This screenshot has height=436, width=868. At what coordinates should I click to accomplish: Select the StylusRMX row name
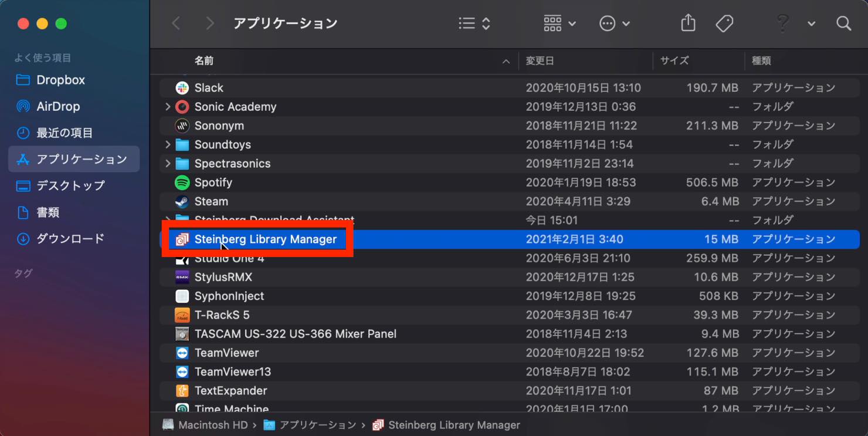tap(223, 277)
